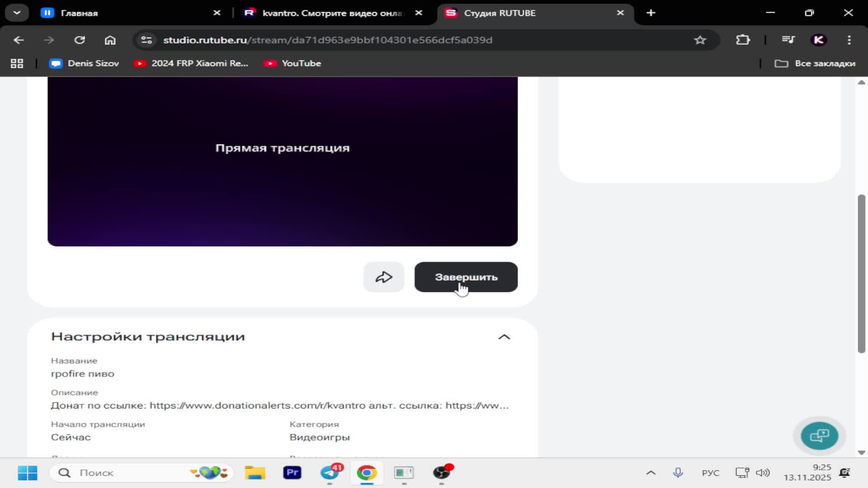Expand the tab search dropdown arrow
Image resolution: width=868 pixels, height=488 pixels.
pos(17,13)
